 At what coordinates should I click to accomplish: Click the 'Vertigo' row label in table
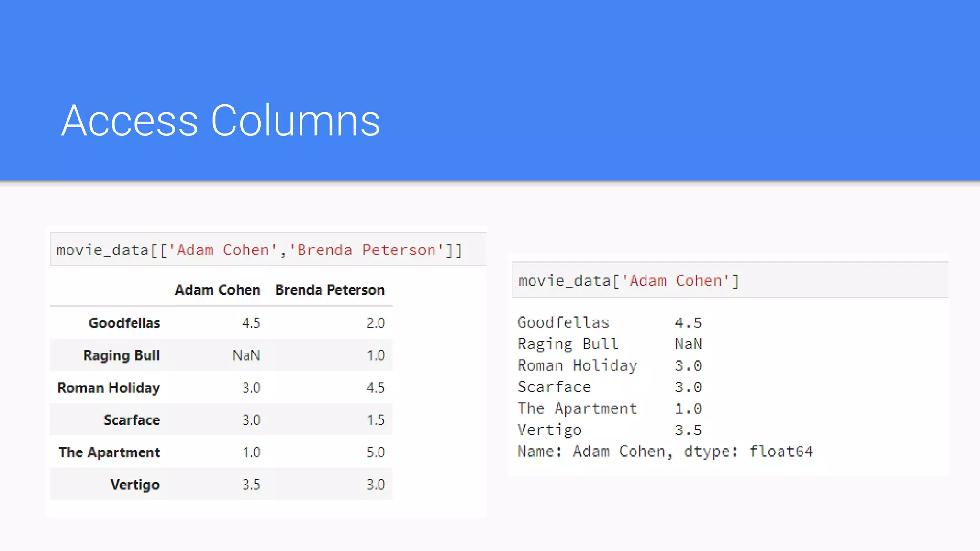(x=135, y=485)
